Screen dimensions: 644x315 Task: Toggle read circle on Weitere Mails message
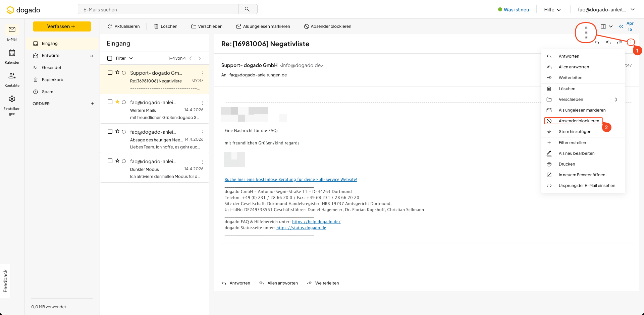124,102
